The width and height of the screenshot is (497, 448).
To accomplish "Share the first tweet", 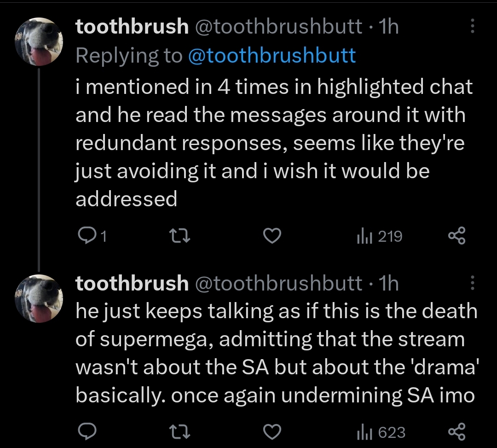I will coord(457,236).
